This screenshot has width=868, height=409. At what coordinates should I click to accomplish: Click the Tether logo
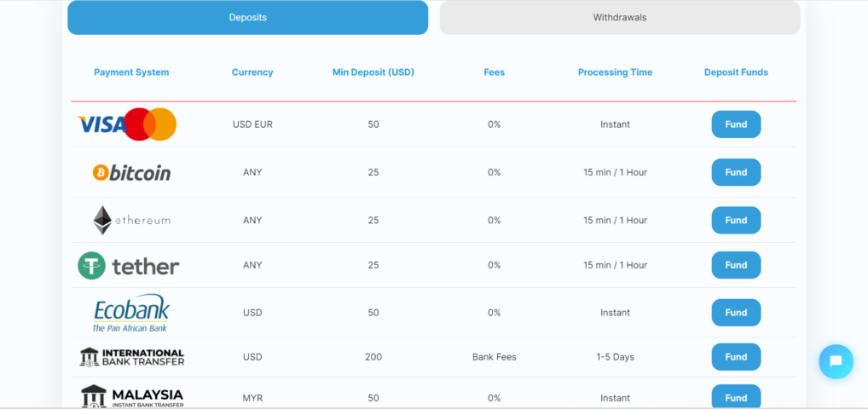[129, 266]
